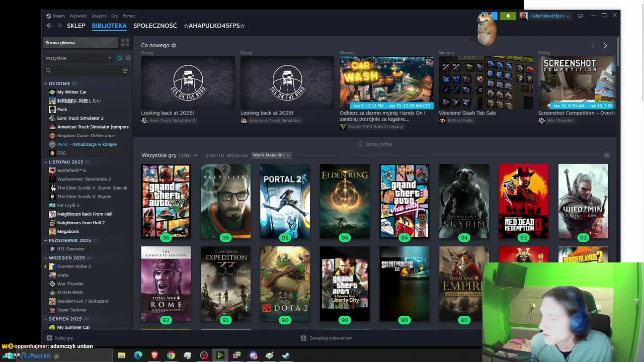Screen dimensions: 644x362
Task: Collapse the Wszystkie gry shelf arrow
Action: tap(606, 155)
